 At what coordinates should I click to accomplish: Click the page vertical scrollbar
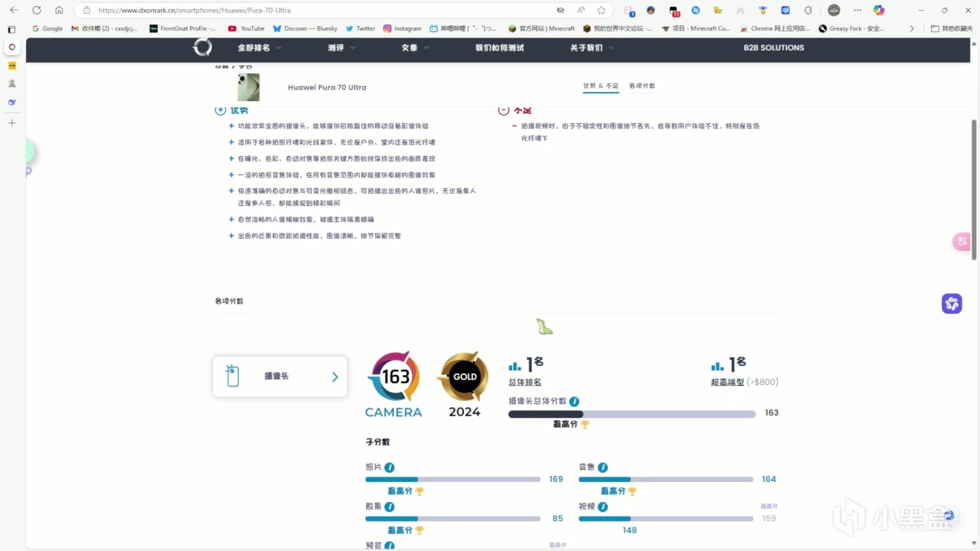974,189
